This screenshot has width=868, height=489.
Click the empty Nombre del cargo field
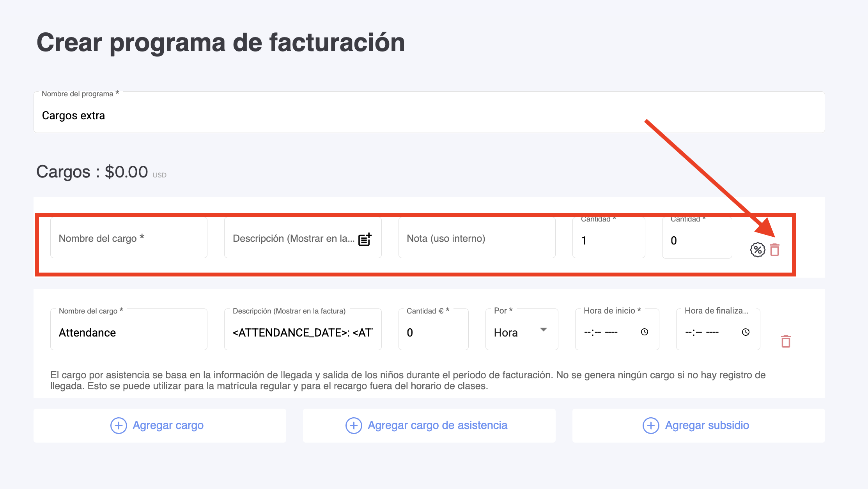129,238
